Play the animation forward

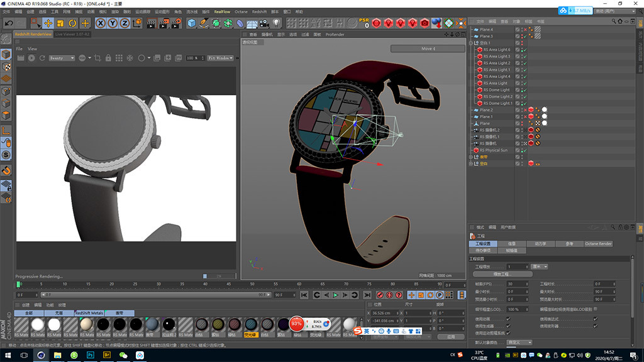click(336, 295)
